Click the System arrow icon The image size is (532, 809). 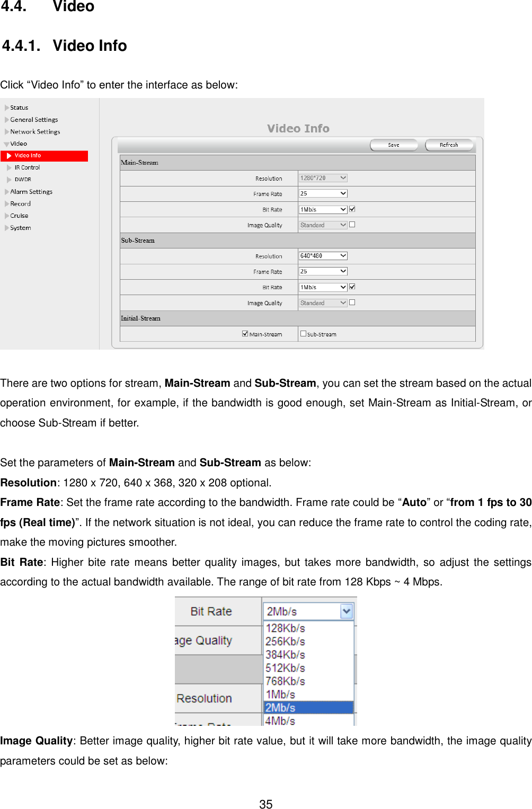[x=6, y=227]
